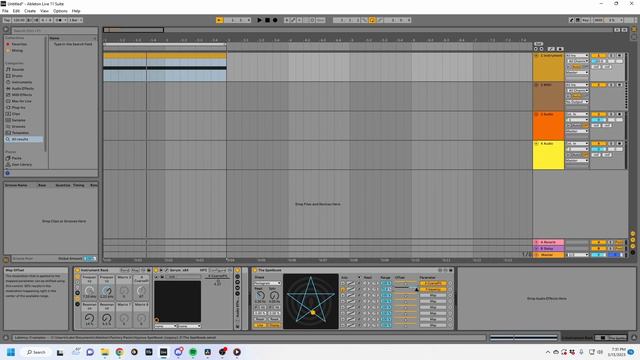Click the Set locator button
This screenshot has height=360, width=640.
pos(538,44)
